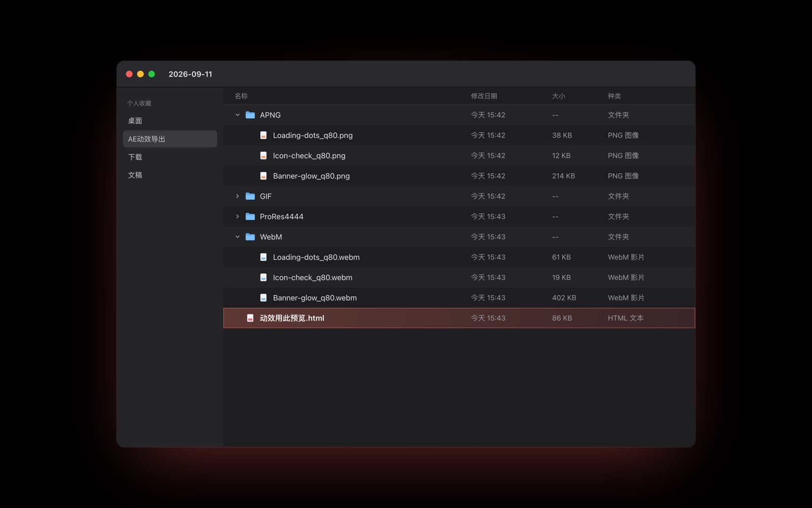The height and width of the screenshot is (508, 812).
Task: Select the 动效用此预览.html file name
Action: pyautogui.click(x=292, y=318)
